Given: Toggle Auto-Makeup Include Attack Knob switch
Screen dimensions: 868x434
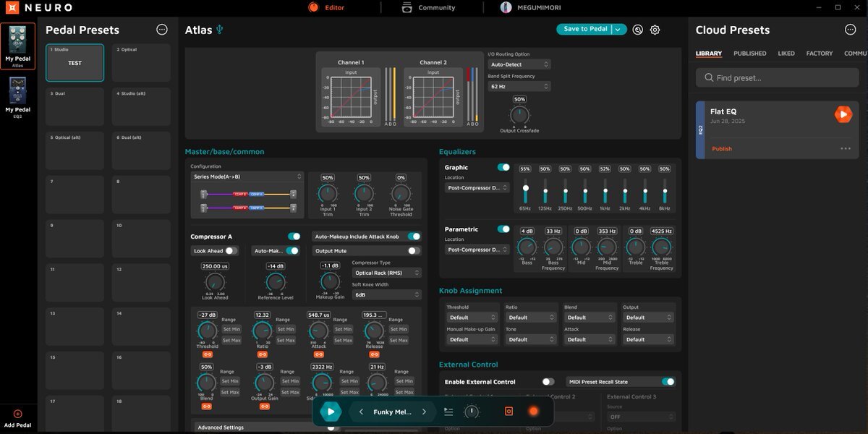Looking at the screenshot, I should 414,237.
